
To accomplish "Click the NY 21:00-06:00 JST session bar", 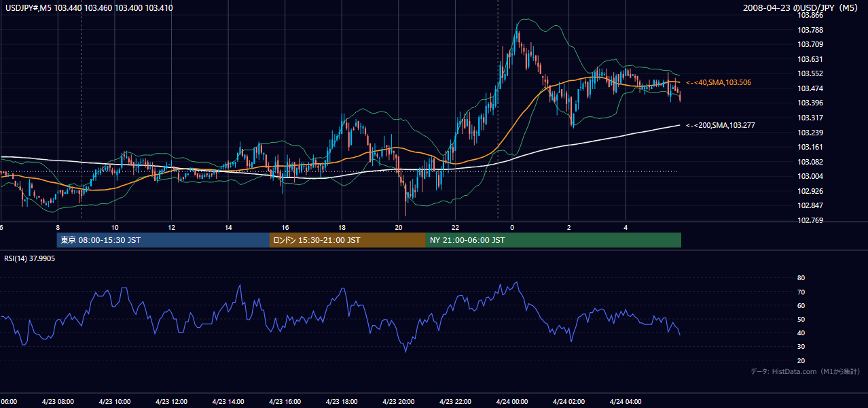I will 554,240.
